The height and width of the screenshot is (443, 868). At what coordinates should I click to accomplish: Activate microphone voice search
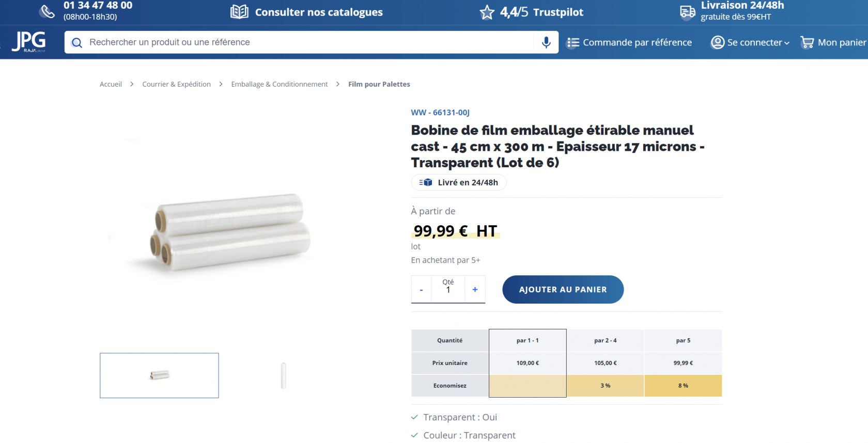click(546, 42)
